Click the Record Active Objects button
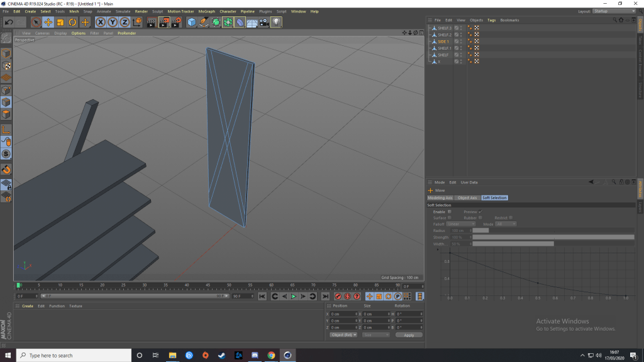644x362 pixels. click(338, 296)
